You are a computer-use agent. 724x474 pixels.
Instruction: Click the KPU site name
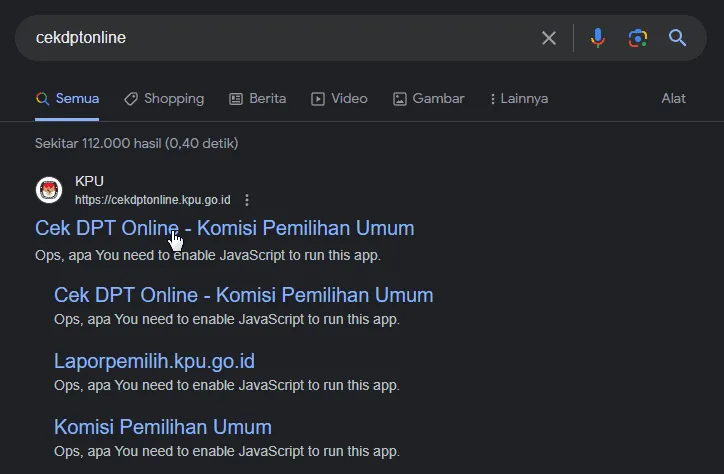[x=89, y=181]
